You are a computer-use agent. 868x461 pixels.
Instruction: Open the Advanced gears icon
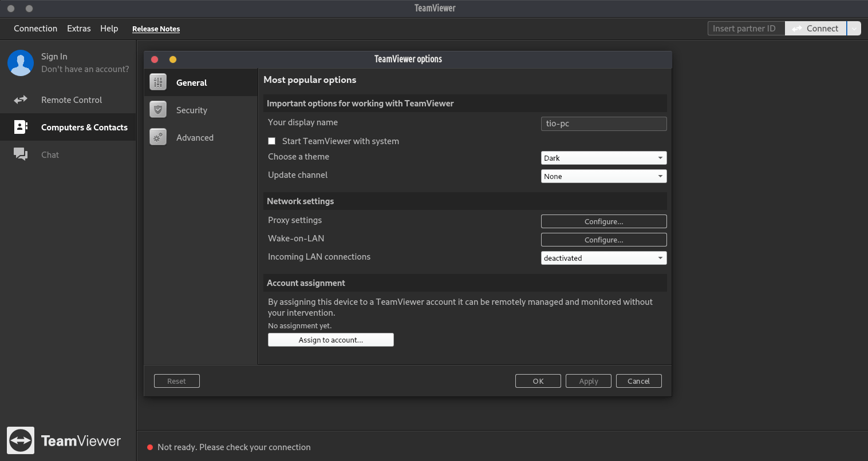(x=158, y=137)
